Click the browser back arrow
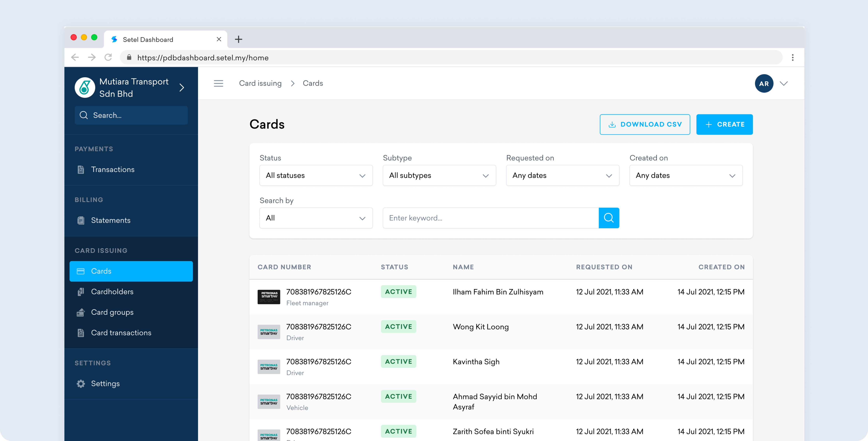868x441 pixels. click(75, 58)
